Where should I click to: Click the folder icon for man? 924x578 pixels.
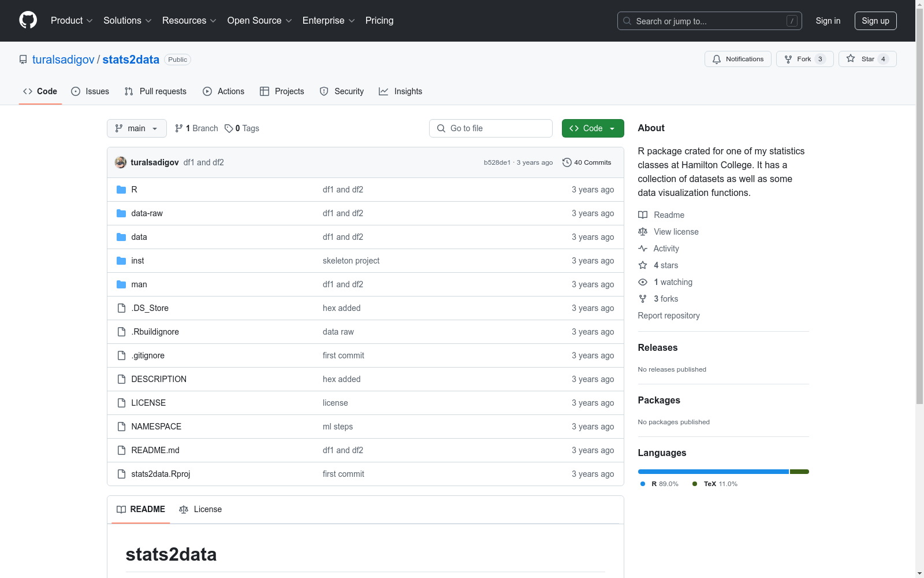click(121, 284)
